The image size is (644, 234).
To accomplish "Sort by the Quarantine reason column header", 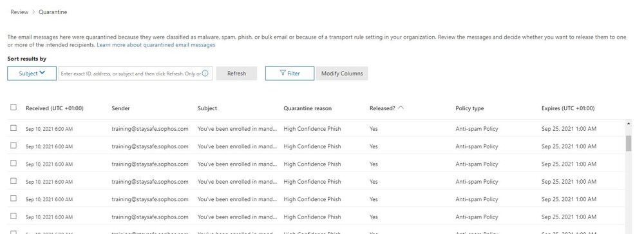I will click(308, 108).
